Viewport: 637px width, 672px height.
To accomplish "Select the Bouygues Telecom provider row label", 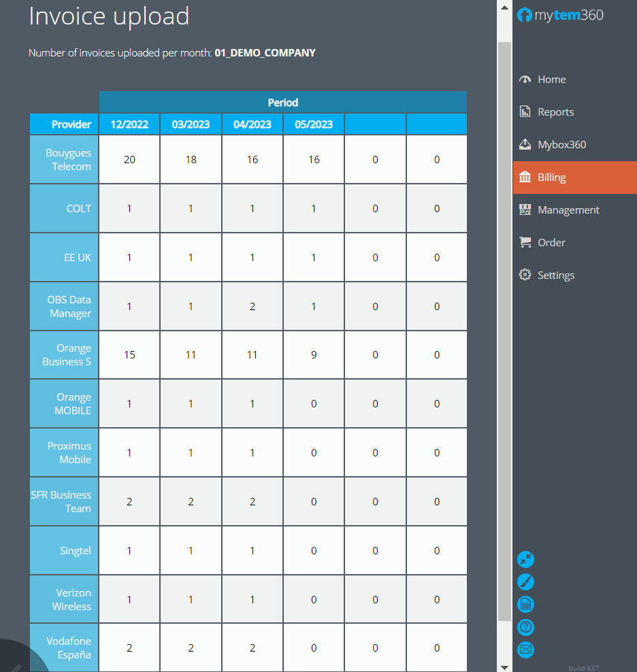I will point(65,159).
